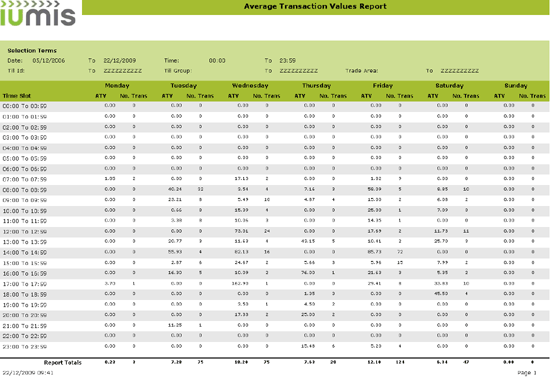Click the iumis logo
The width and height of the screenshot is (550, 380).
click(x=38, y=14)
